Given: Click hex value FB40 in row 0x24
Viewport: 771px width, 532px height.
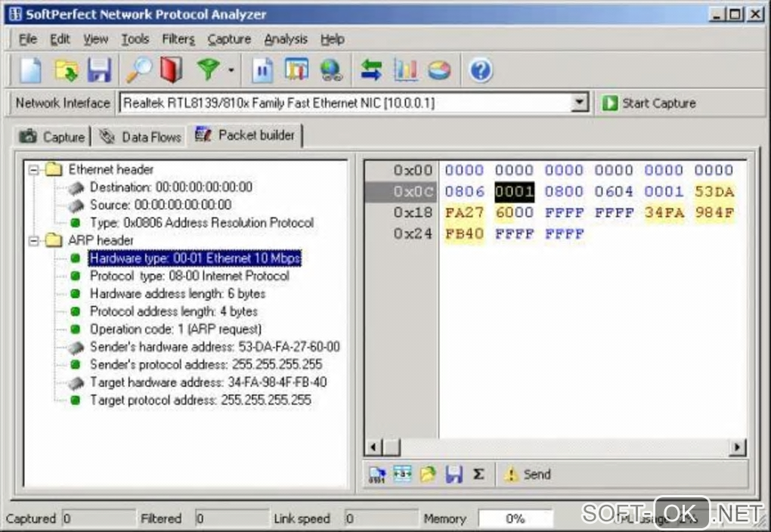Looking at the screenshot, I should click(x=465, y=234).
